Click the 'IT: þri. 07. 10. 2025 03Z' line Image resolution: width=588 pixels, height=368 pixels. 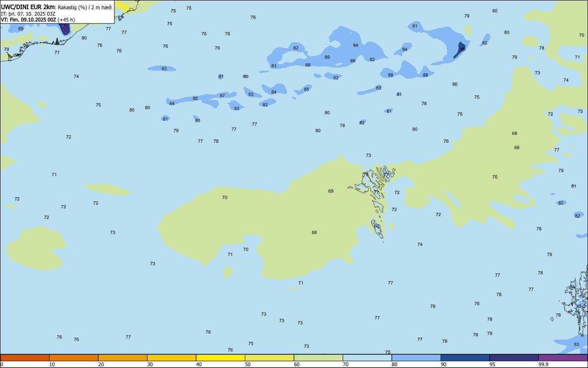point(28,14)
